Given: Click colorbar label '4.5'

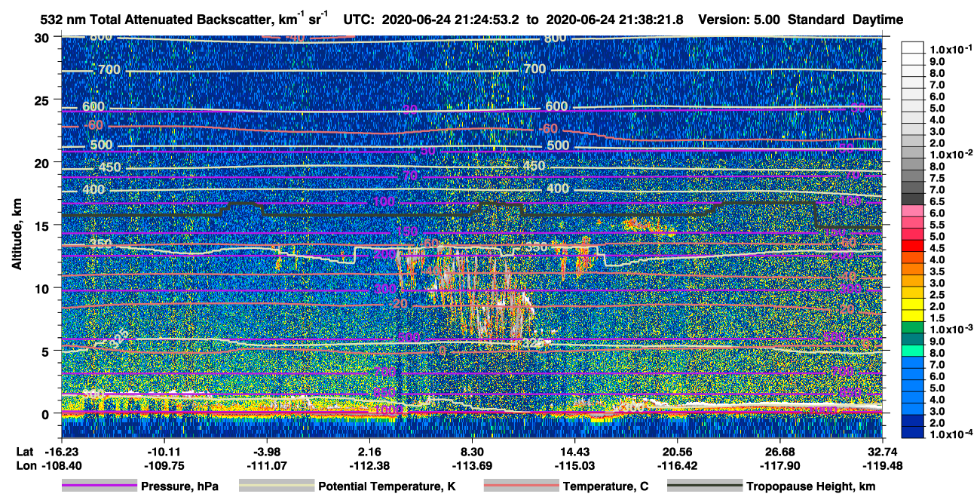Looking at the screenshot, I should 936,248.
